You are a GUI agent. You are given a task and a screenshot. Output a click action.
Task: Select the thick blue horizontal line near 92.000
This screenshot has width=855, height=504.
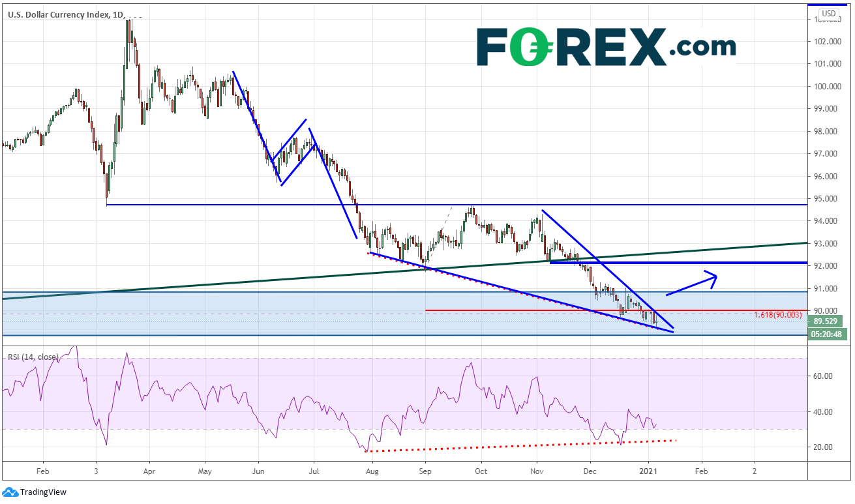685,263
